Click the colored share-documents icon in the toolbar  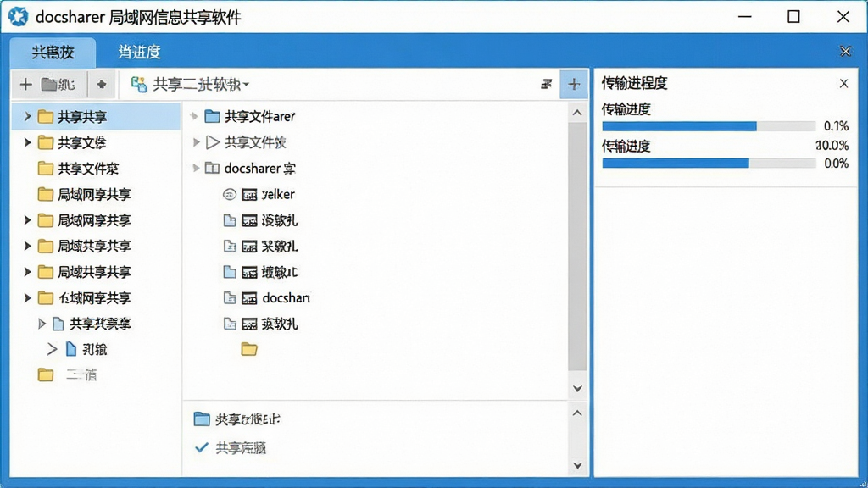[138, 84]
